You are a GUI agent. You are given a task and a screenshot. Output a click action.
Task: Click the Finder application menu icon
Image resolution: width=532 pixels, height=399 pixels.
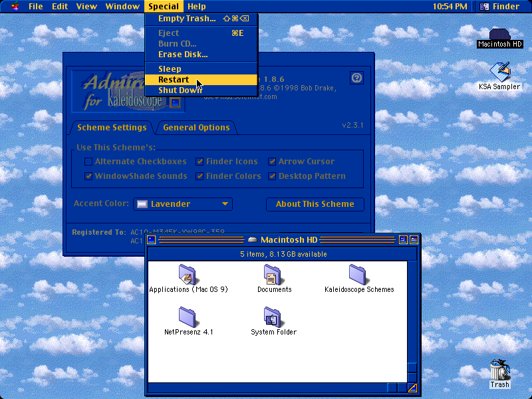(484, 7)
